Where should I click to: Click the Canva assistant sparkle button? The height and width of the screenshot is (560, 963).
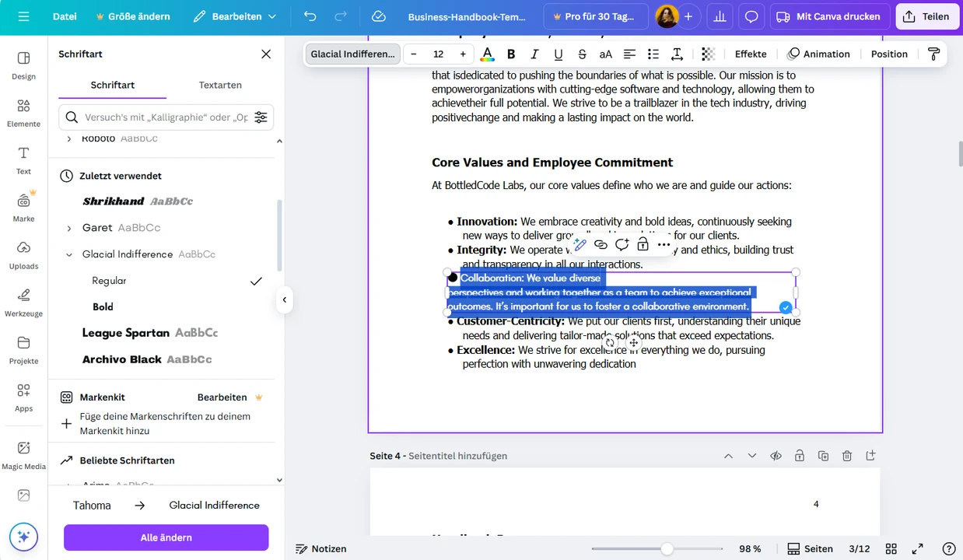click(x=23, y=537)
